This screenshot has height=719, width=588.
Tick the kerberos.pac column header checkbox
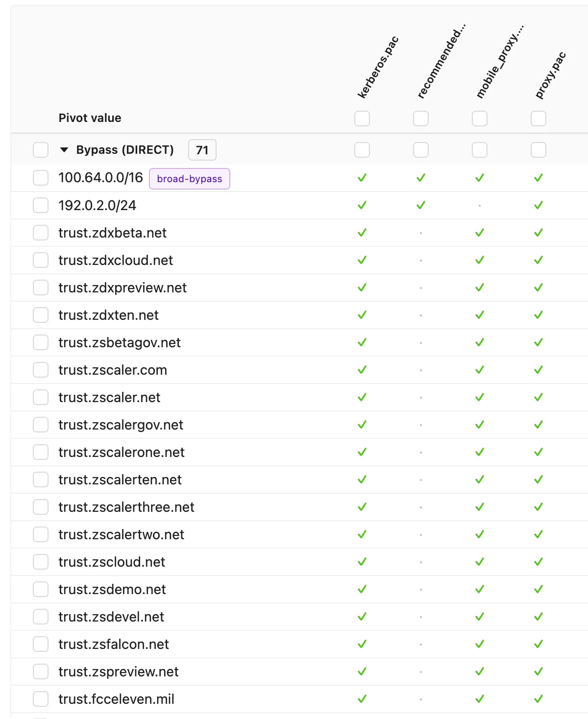click(x=362, y=119)
